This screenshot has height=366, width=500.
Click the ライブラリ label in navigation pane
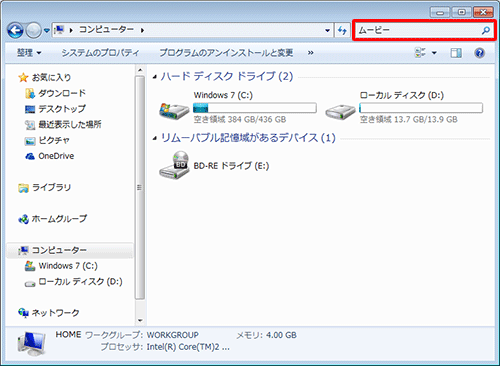tap(51, 188)
